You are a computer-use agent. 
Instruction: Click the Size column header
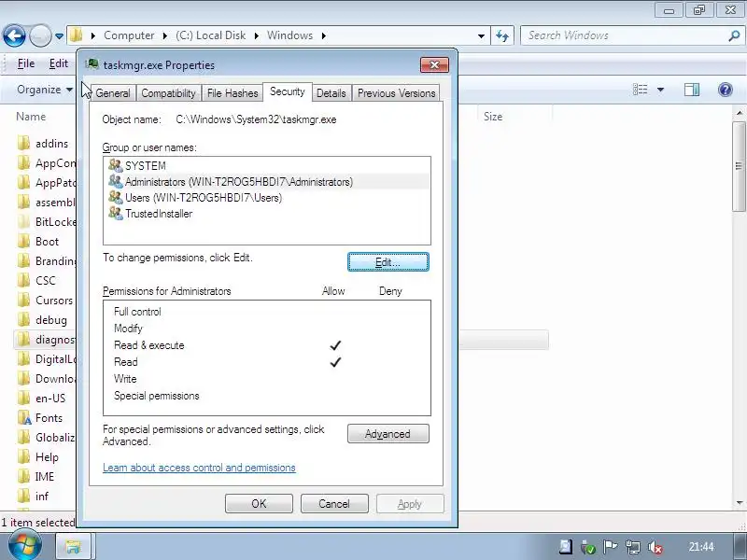pyautogui.click(x=493, y=117)
